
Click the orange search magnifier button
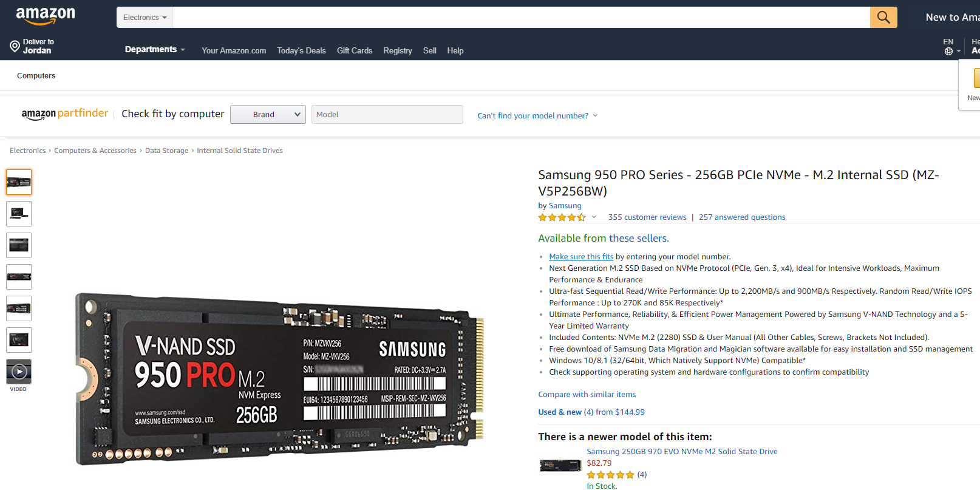pyautogui.click(x=883, y=18)
